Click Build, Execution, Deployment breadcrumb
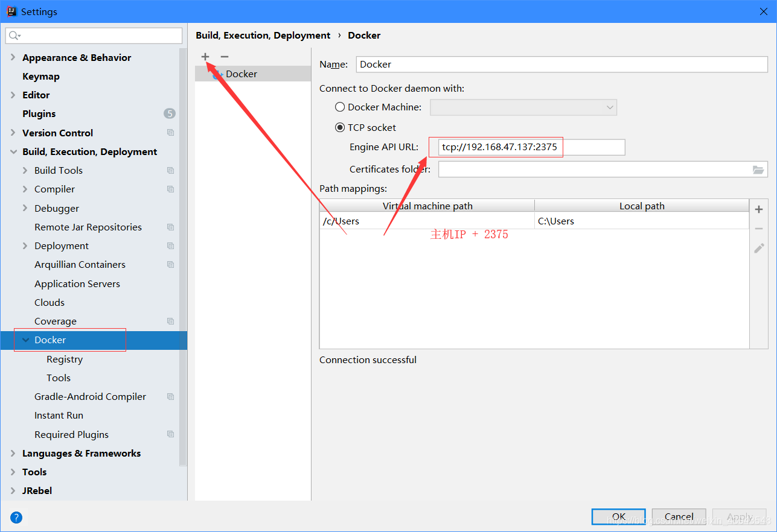Screen dimensions: 777x532 click(263, 35)
